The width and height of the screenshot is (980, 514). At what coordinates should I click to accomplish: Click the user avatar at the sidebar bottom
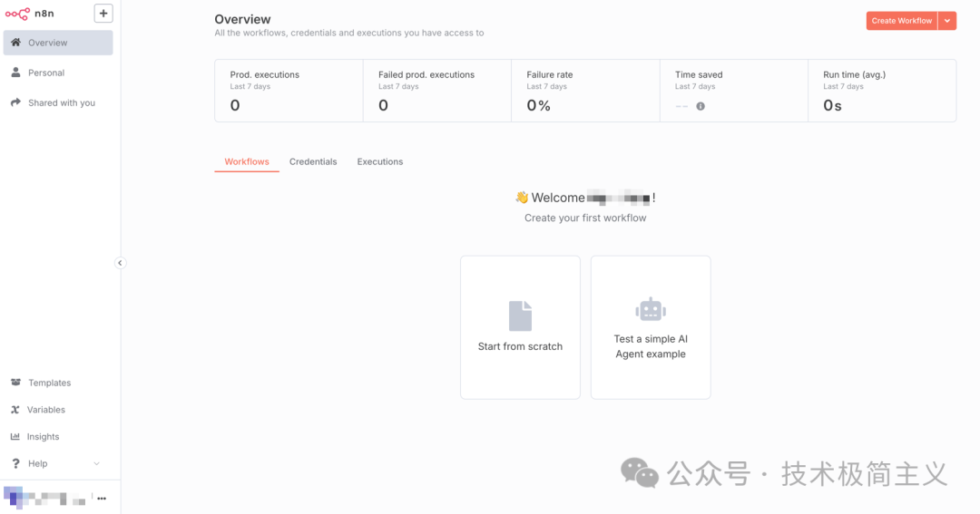(x=13, y=497)
